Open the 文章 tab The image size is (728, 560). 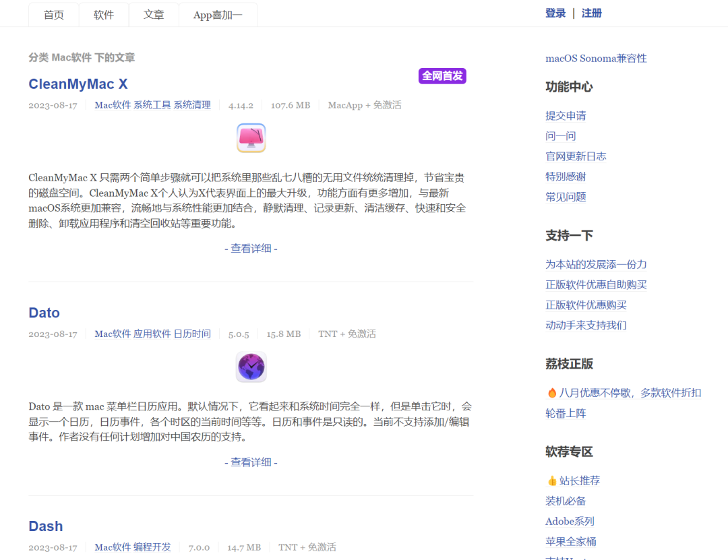click(154, 15)
